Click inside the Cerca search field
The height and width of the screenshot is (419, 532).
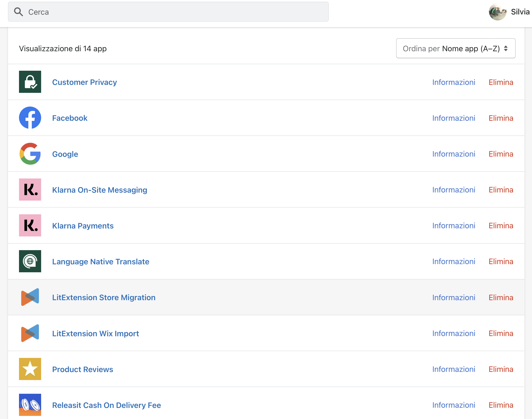[x=172, y=12]
